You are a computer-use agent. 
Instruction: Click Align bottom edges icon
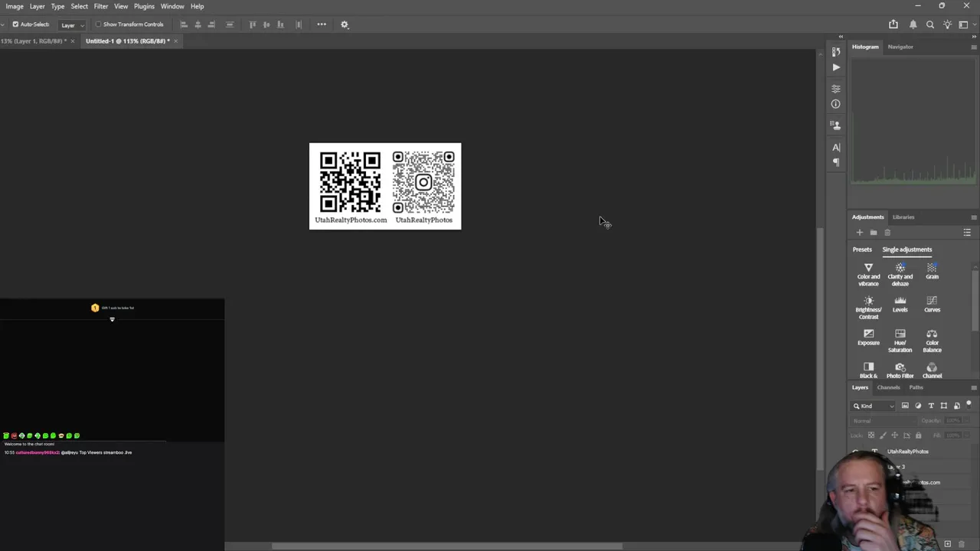pyautogui.click(x=280, y=24)
